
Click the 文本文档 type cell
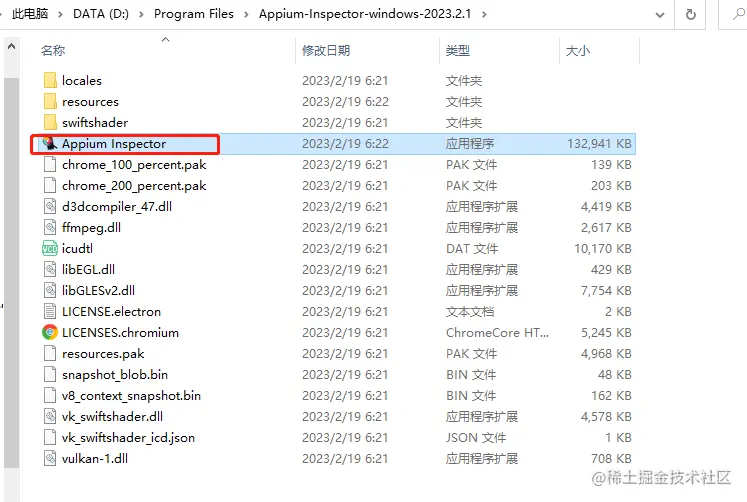pyautogui.click(x=470, y=311)
